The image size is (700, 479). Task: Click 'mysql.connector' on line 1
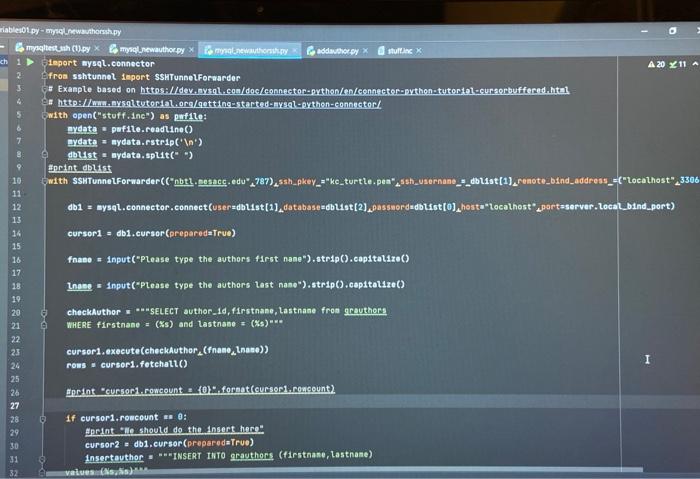(118, 63)
